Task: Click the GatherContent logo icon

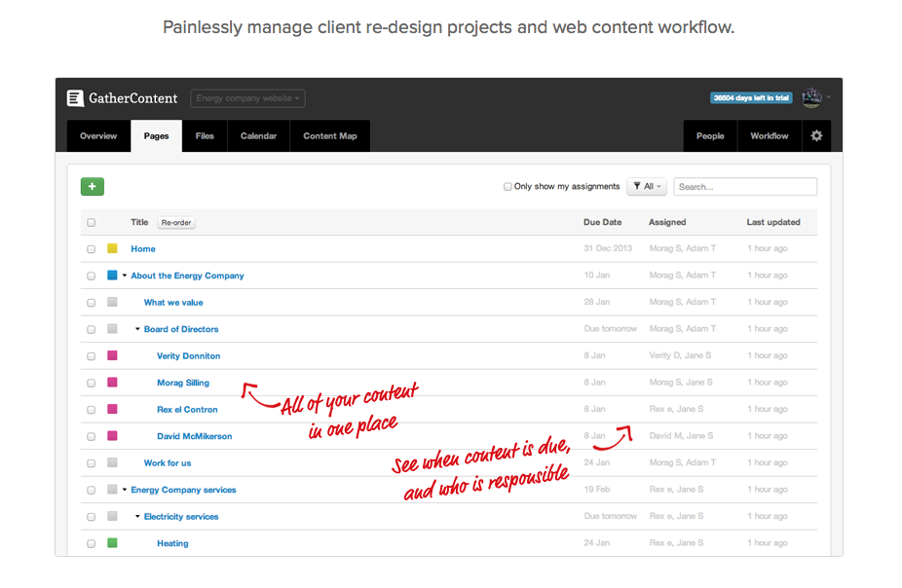Action: [75, 98]
